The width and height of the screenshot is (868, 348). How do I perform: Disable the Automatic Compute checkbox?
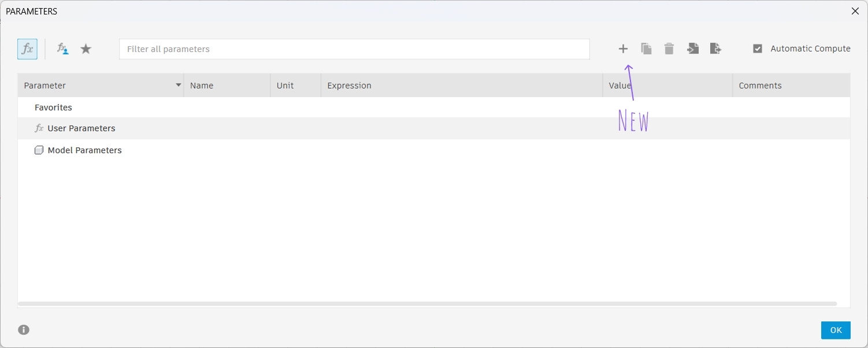point(758,49)
